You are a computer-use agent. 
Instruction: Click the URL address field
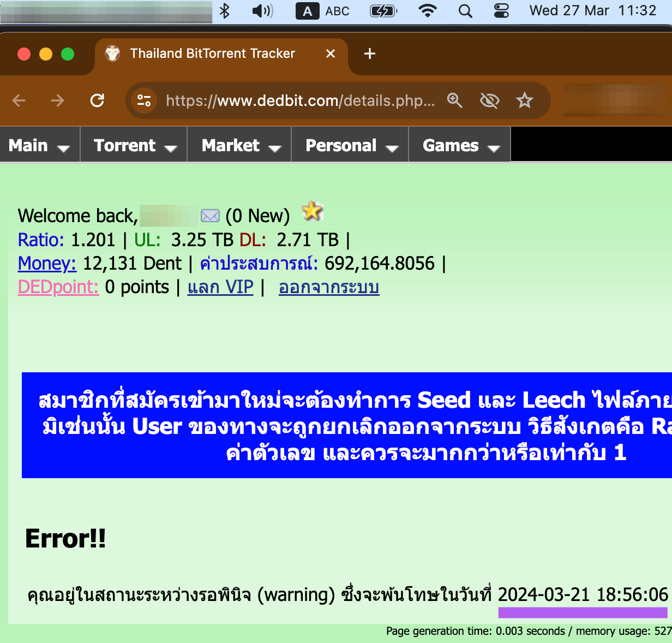point(300,100)
